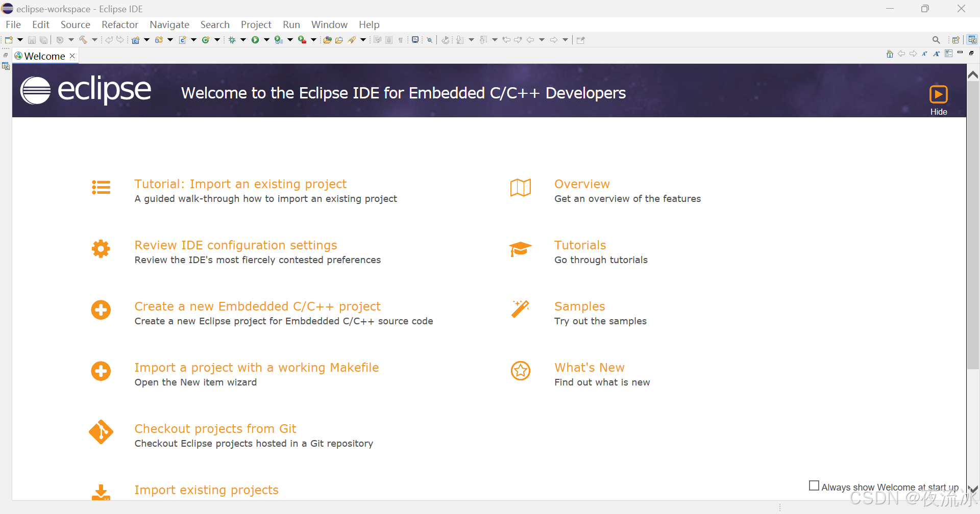This screenshot has width=980, height=514.
Task: Expand the New Source File dropdown arrow
Action: click(193, 40)
